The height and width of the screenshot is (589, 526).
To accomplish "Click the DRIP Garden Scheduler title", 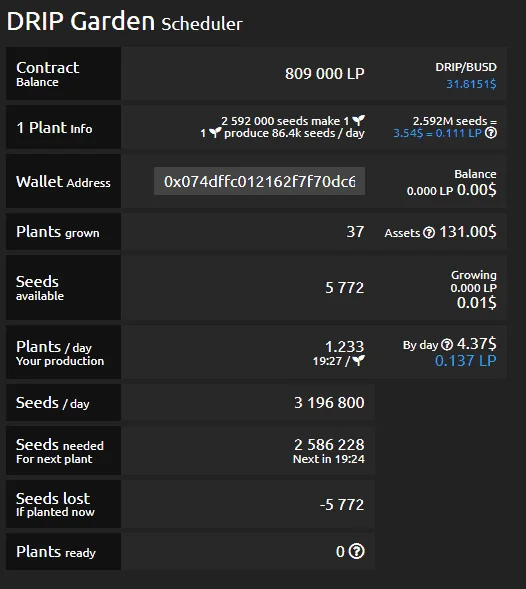I will tap(125, 21).
